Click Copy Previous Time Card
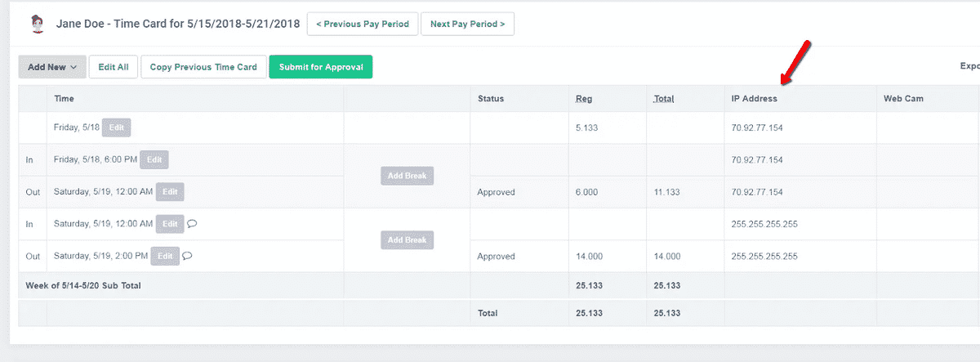Screen dimensions: 980x362 [203, 67]
